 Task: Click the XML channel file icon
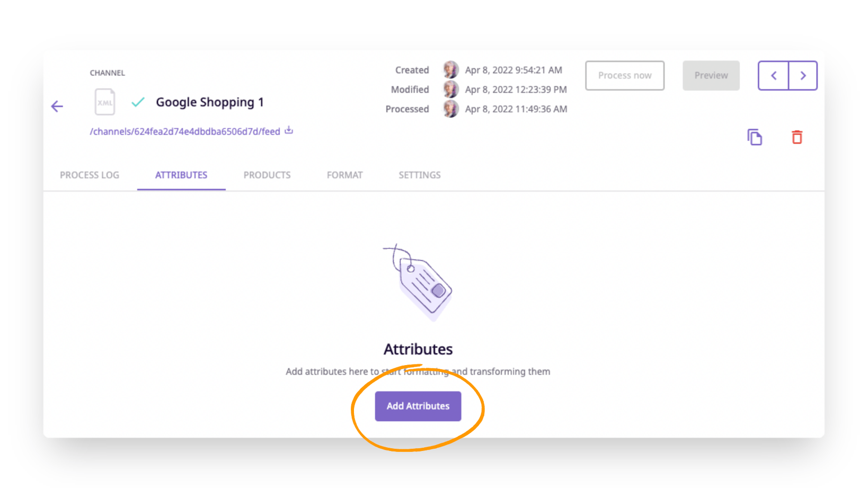[x=104, y=102]
